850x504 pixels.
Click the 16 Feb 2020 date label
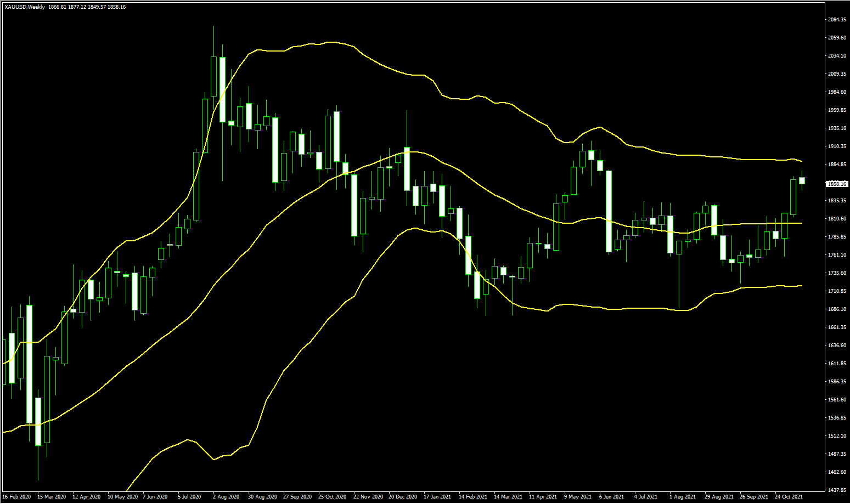(16, 497)
